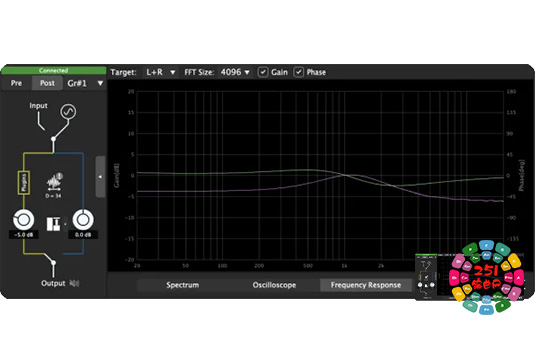Open the FFT Size 4096 dropdown
The height and width of the screenshot is (363, 535).
(x=235, y=72)
